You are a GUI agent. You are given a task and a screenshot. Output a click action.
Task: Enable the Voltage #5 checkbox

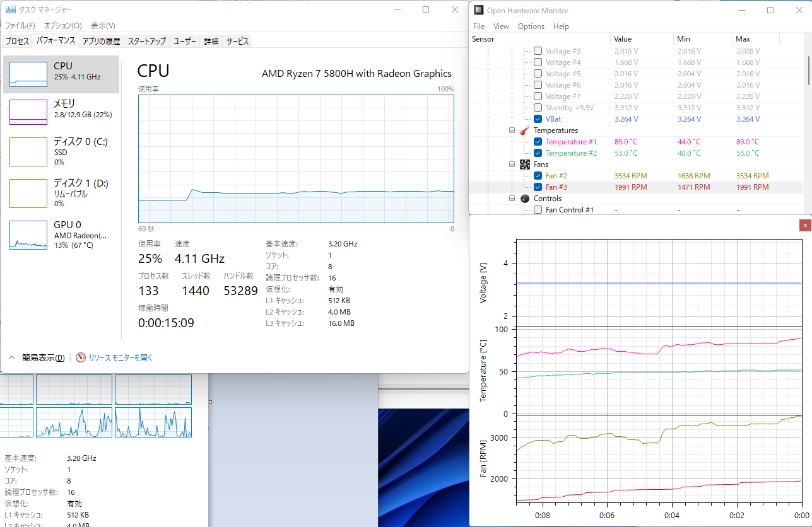coord(538,74)
